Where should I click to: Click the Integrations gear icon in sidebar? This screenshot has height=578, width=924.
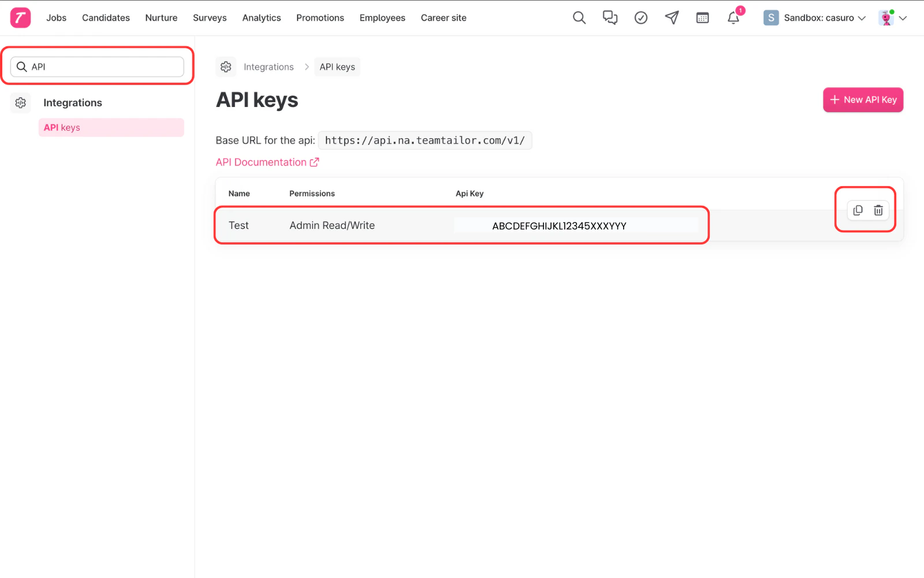[x=21, y=103]
